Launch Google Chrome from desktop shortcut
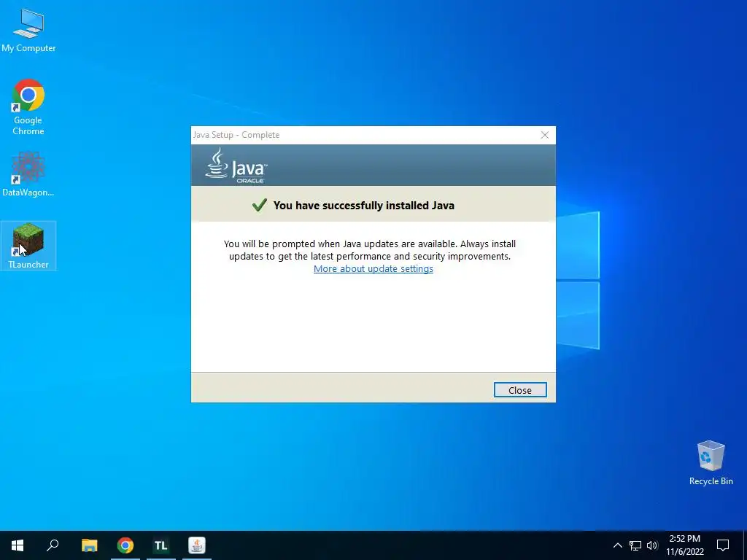 pyautogui.click(x=28, y=107)
